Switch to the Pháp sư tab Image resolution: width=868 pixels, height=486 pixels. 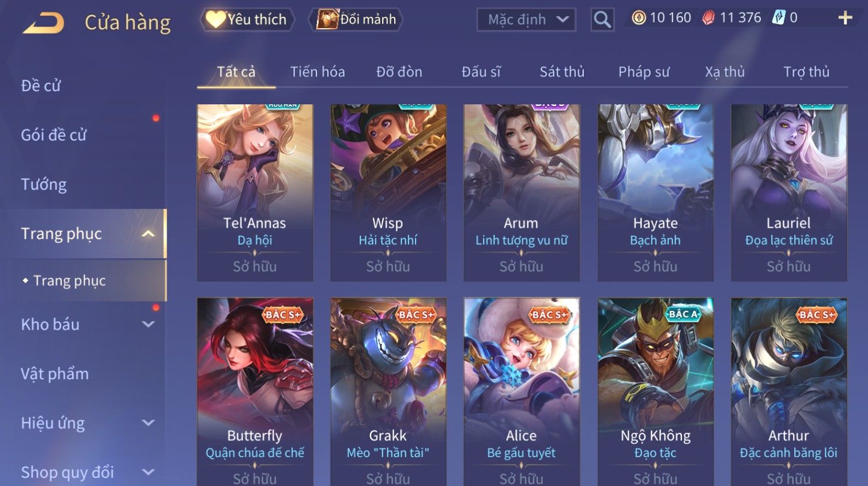[x=644, y=71]
